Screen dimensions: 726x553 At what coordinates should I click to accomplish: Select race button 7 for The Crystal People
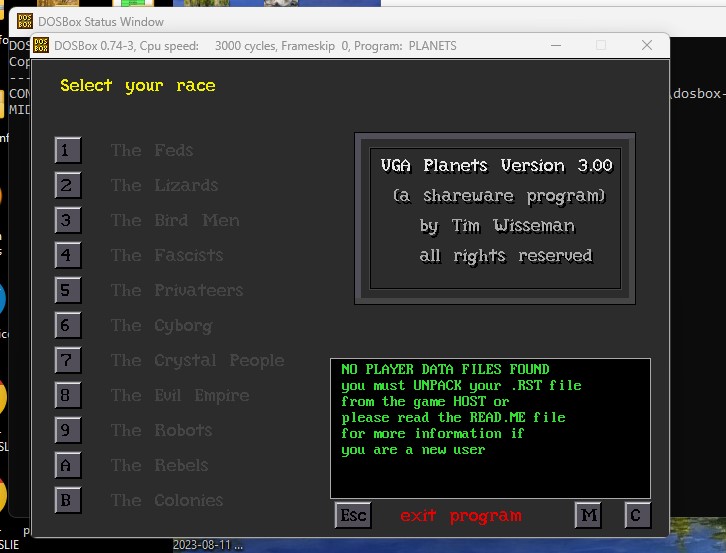(x=68, y=360)
